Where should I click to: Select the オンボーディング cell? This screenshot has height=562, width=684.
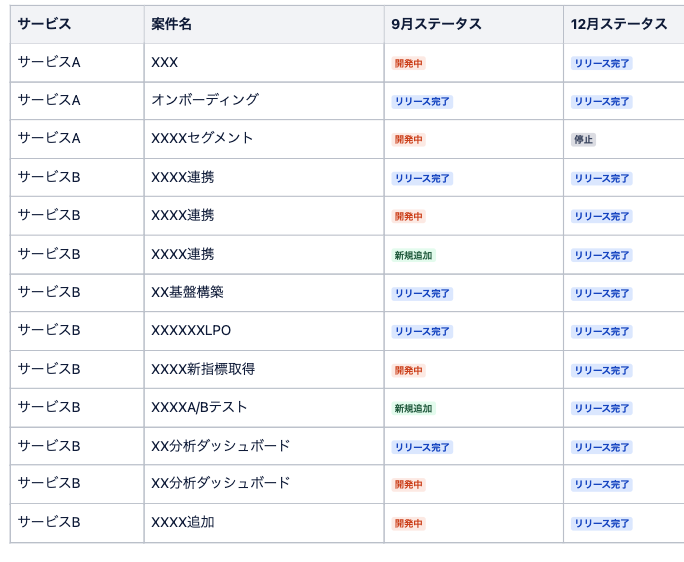tap(264, 101)
